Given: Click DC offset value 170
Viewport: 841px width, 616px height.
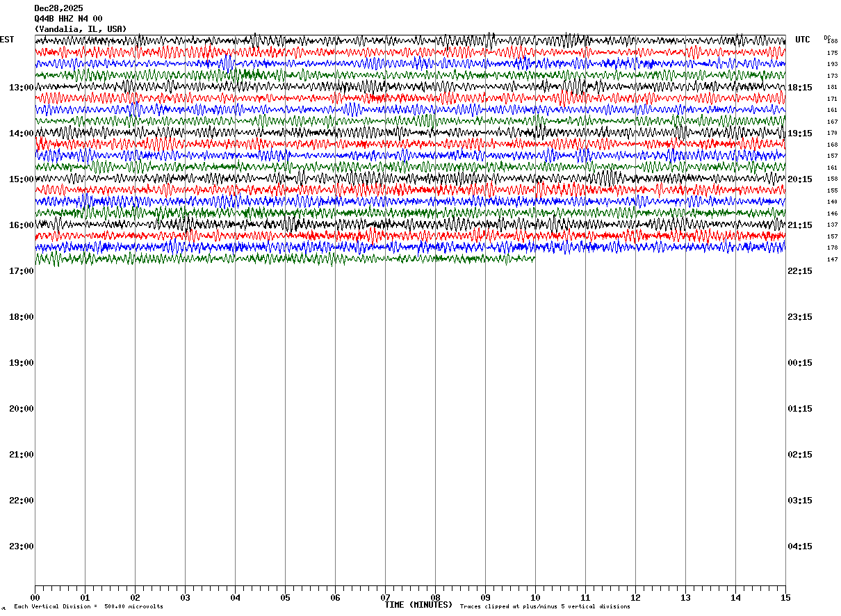Looking at the screenshot, I should 832,133.
